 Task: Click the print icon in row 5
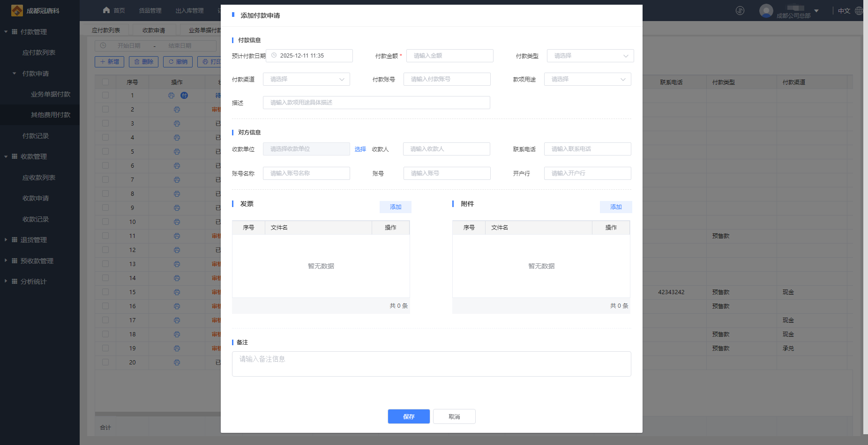(177, 152)
